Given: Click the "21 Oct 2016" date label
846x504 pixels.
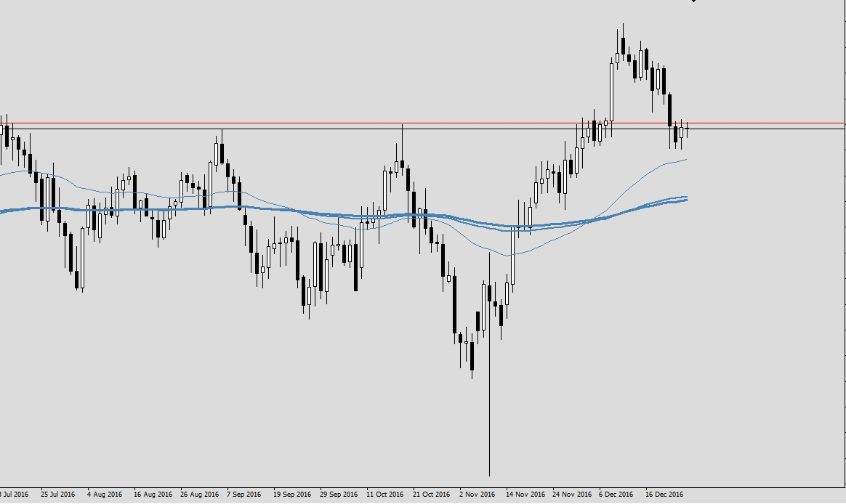Looking at the screenshot, I should 431,495.
